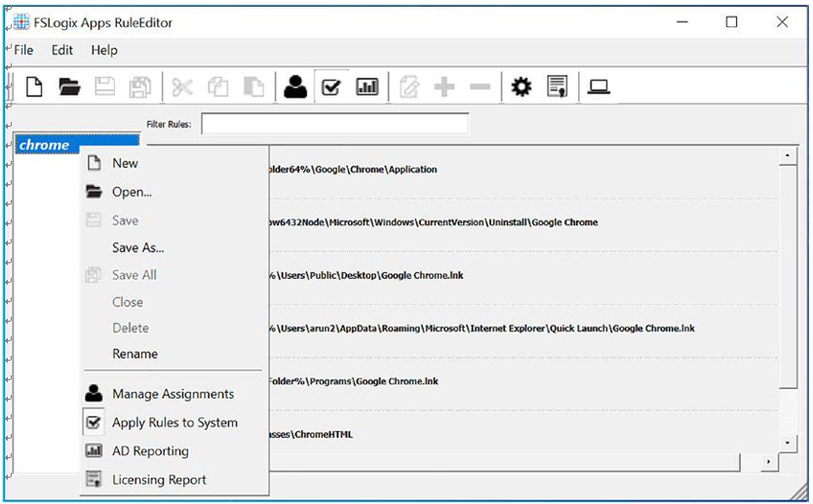Choose Manage Assignments in context menu

pyautogui.click(x=174, y=394)
